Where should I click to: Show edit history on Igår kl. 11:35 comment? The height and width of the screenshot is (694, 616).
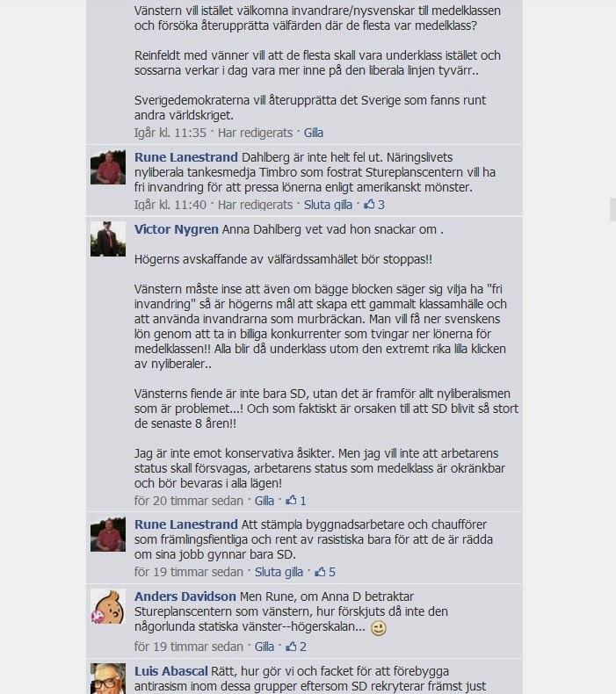click(255, 133)
